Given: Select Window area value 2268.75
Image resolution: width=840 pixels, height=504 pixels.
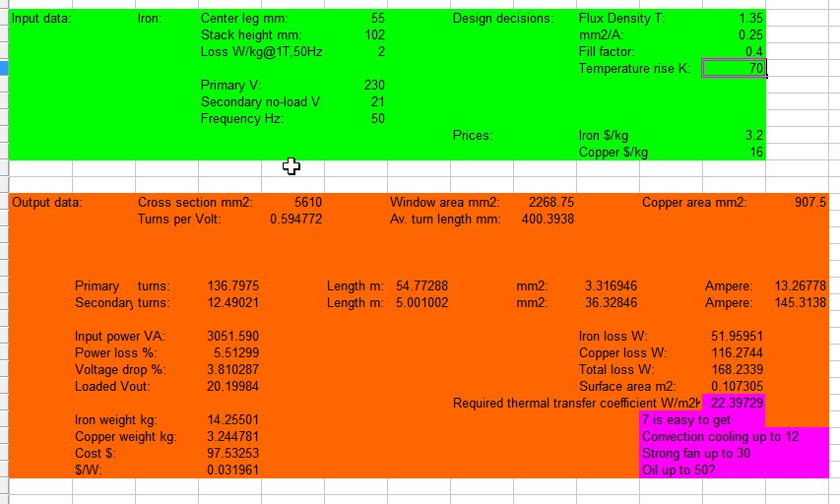Looking at the screenshot, I should coord(551,203).
